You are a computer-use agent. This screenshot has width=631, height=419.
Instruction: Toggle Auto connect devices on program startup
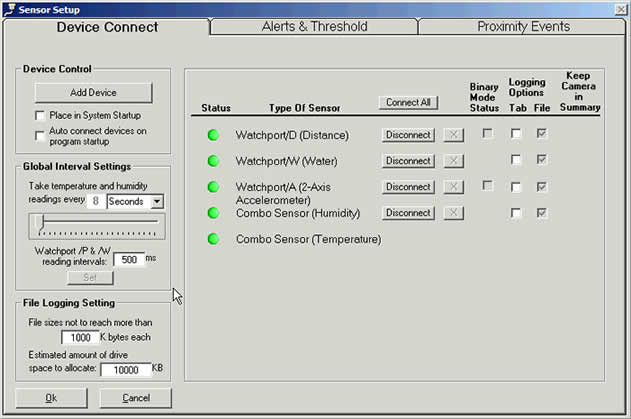point(40,135)
